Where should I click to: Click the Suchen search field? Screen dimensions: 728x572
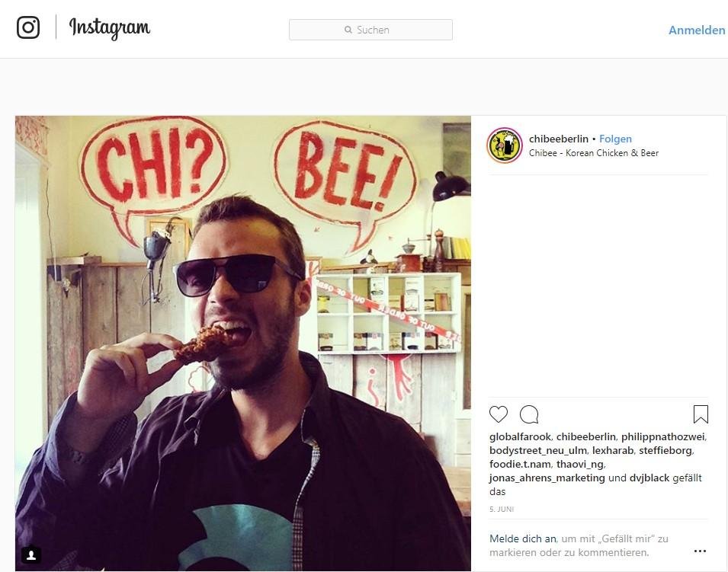(370, 30)
